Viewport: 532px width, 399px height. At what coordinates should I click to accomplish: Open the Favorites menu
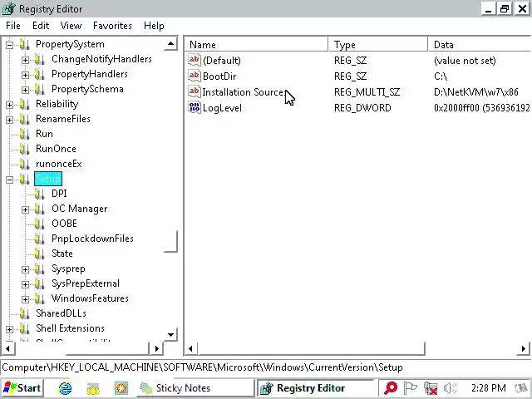(112, 26)
